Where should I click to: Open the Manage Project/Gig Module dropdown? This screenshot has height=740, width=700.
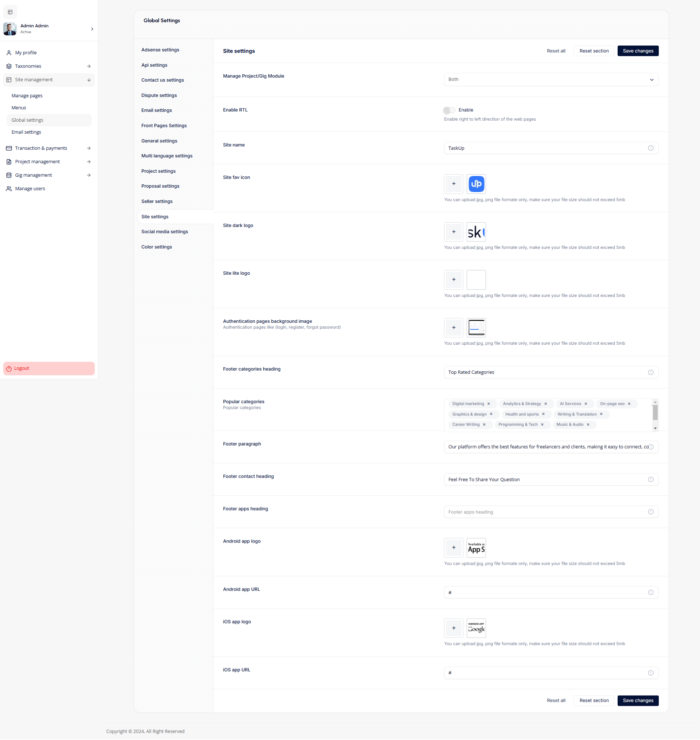click(551, 79)
